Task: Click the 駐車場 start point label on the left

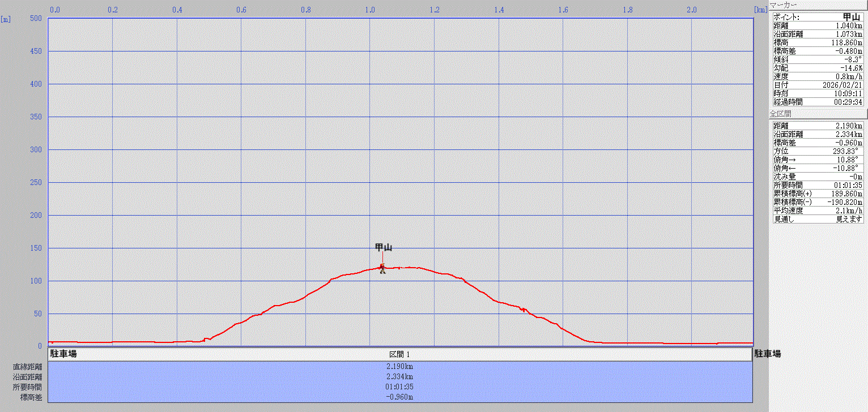Action: click(63, 354)
